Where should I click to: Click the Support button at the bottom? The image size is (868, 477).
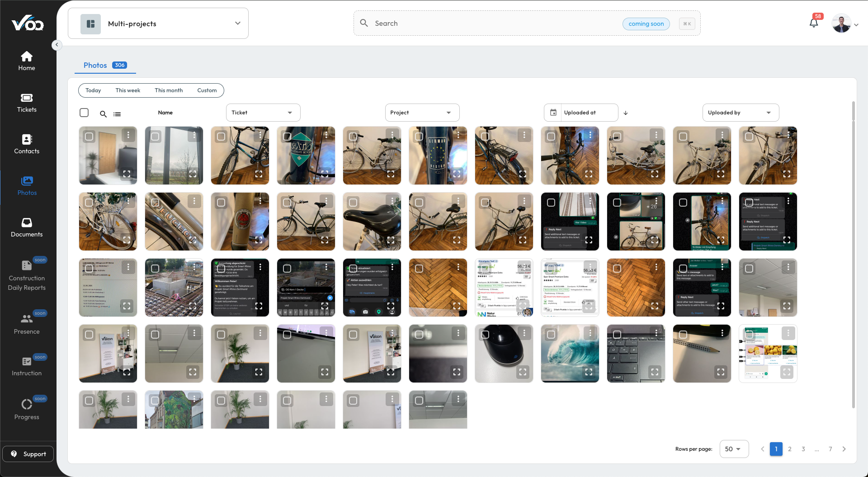(28, 453)
